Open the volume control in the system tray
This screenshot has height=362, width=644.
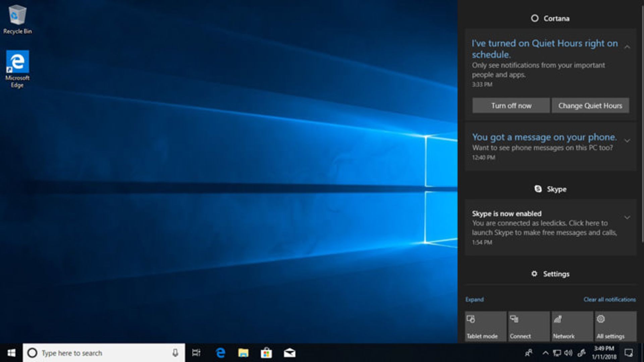(x=568, y=353)
